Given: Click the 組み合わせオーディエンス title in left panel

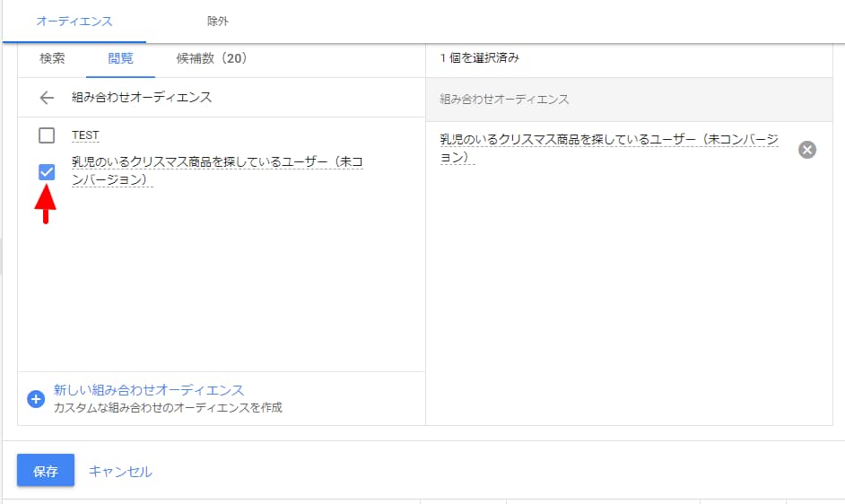Looking at the screenshot, I should tap(142, 97).
